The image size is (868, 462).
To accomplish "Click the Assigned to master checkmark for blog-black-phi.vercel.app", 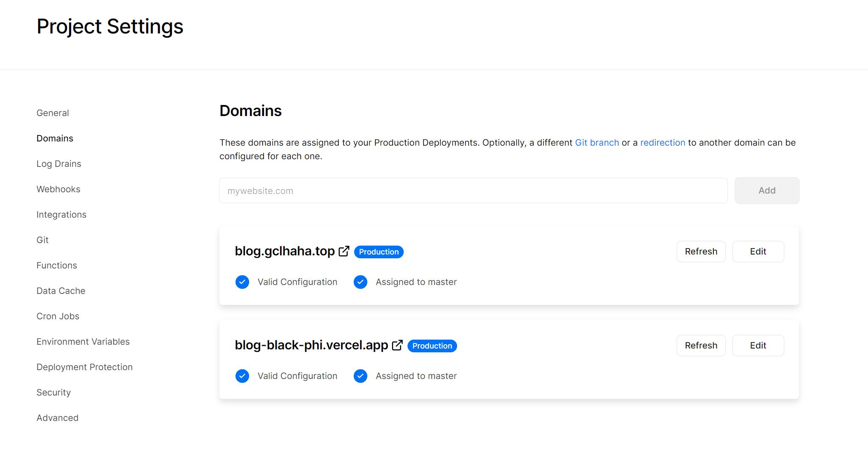I will point(360,376).
